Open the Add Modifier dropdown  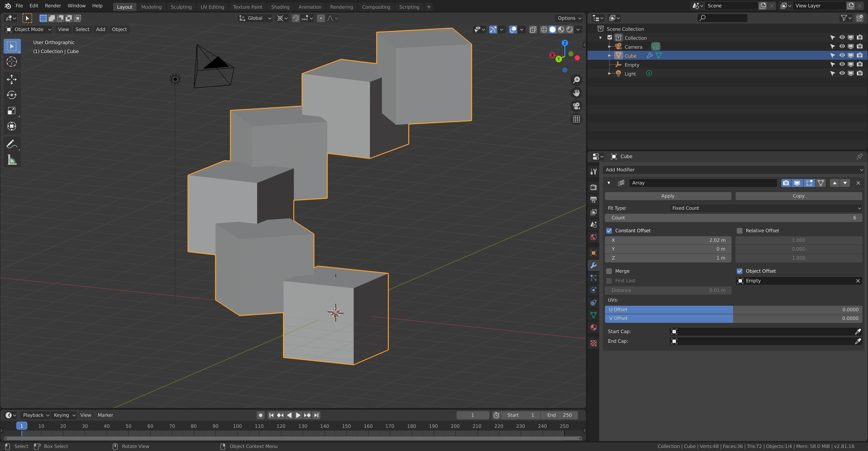[733, 170]
